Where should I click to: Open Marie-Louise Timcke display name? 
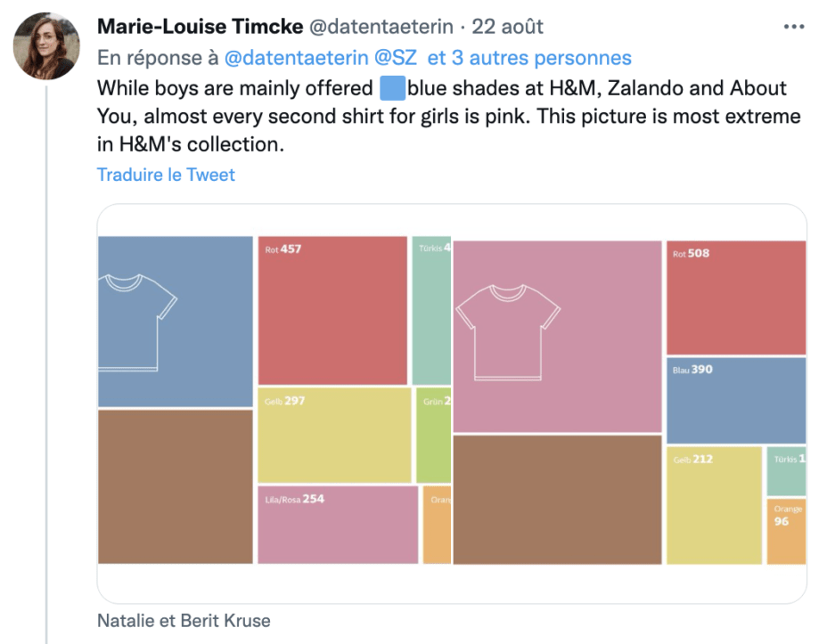[x=200, y=27]
